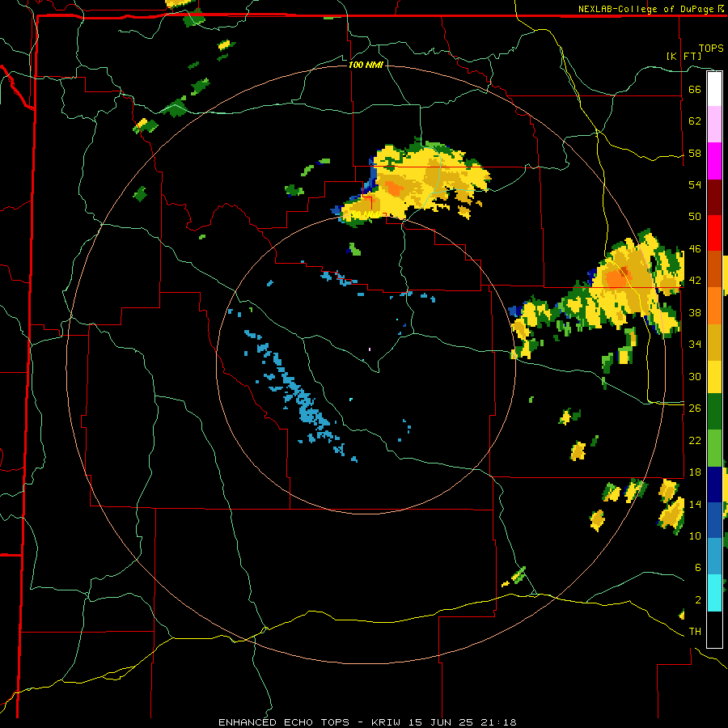Click the medium blue legend swatch
The height and width of the screenshot is (728, 728).
[x=714, y=520]
